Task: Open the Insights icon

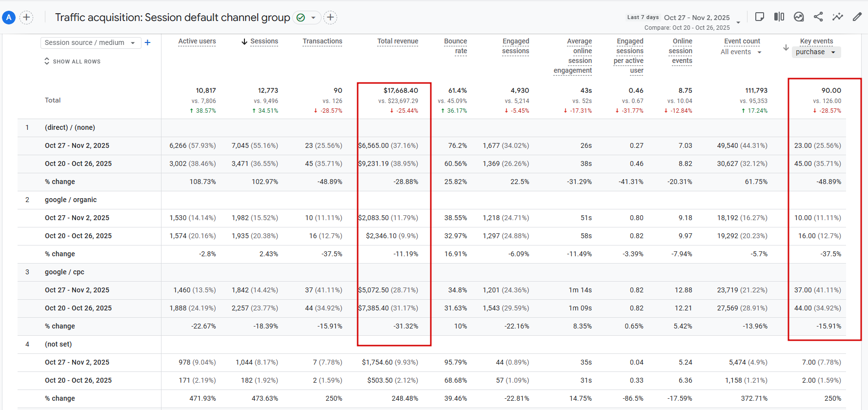Action: [799, 17]
